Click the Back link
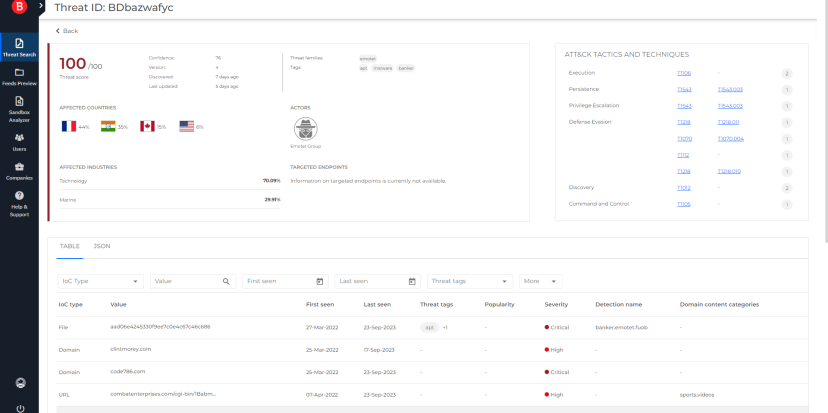The image size is (828, 413). (67, 31)
